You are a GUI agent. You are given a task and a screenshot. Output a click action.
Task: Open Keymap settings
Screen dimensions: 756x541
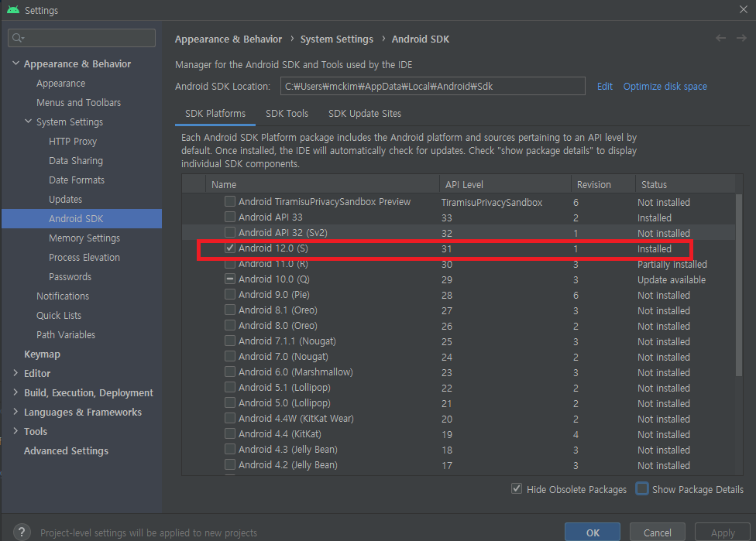42,354
